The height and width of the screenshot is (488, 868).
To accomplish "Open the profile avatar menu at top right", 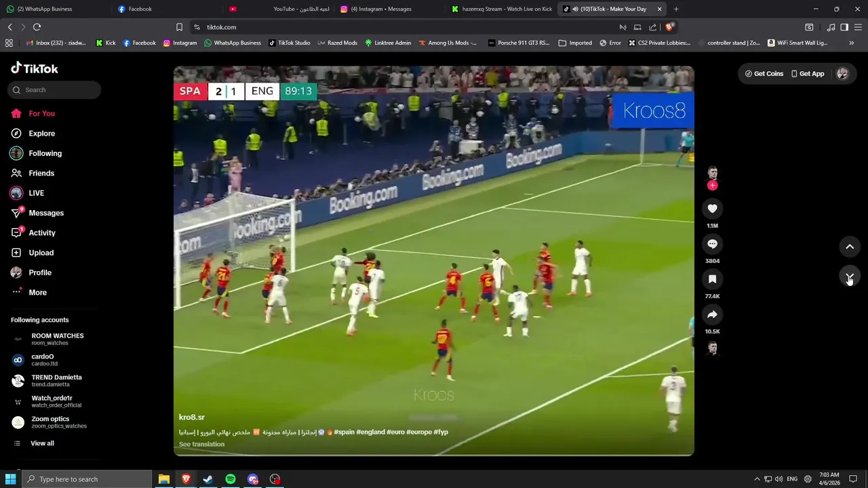I will click(x=842, y=74).
